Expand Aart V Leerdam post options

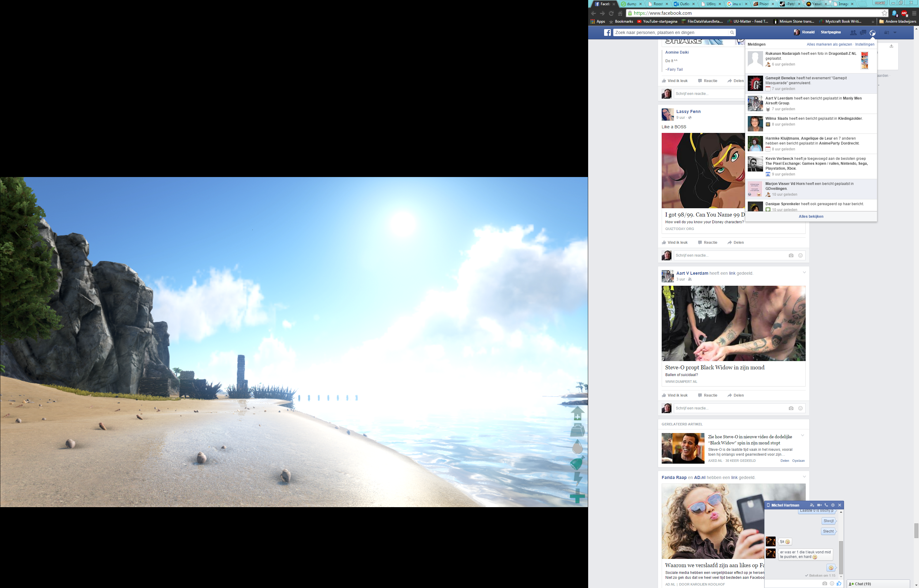[x=804, y=272]
